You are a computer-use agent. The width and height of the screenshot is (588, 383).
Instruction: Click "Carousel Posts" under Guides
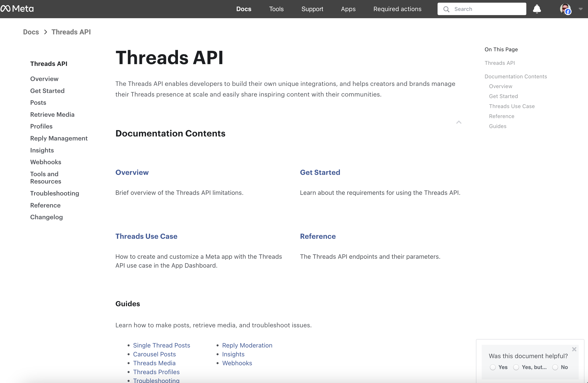[154, 354]
